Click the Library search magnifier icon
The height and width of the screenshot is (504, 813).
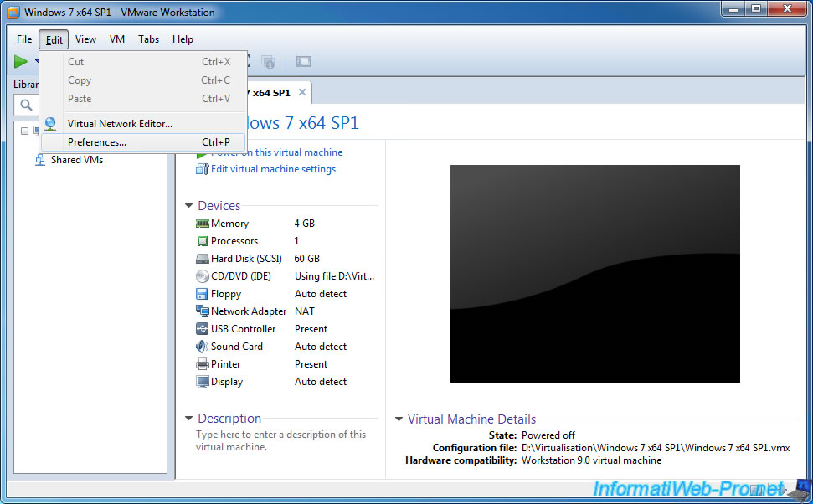(26, 105)
